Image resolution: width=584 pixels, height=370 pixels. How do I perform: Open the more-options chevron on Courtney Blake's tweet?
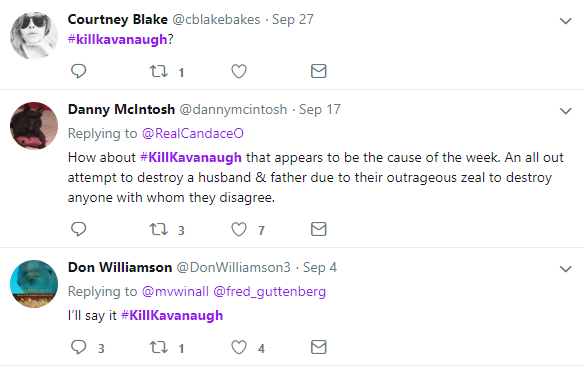[565, 21]
